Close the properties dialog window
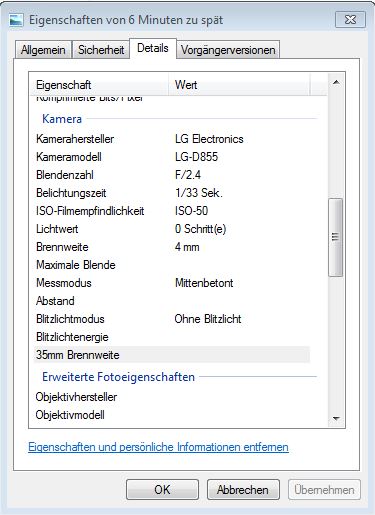 350,20
